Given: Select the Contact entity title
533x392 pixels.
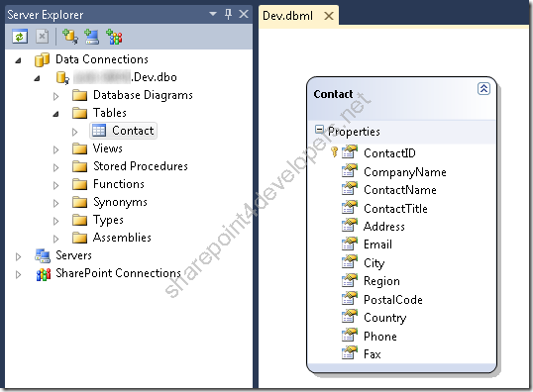Looking at the screenshot, I should coord(333,94).
